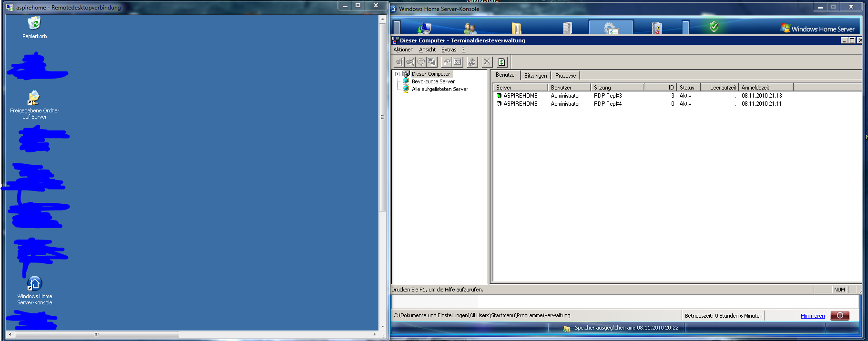Open the User Accounts tab icon
Viewport: 868px width, 341px height.
pos(470,29)
